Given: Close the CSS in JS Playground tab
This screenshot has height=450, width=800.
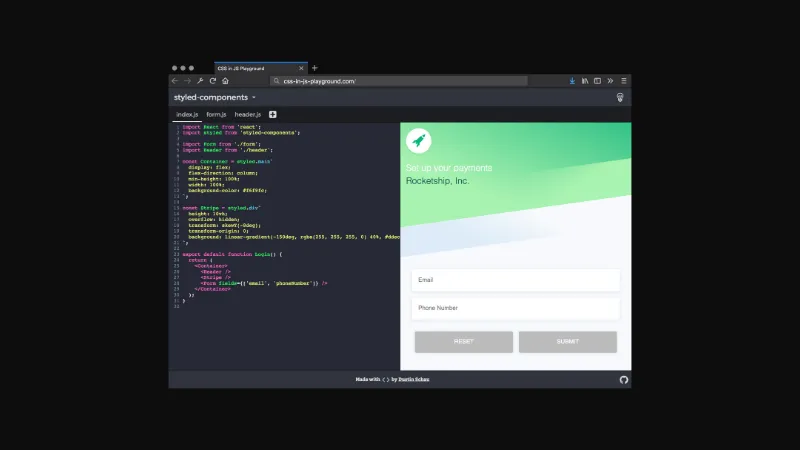Looking at the screenshot, I should pos(301,68).
